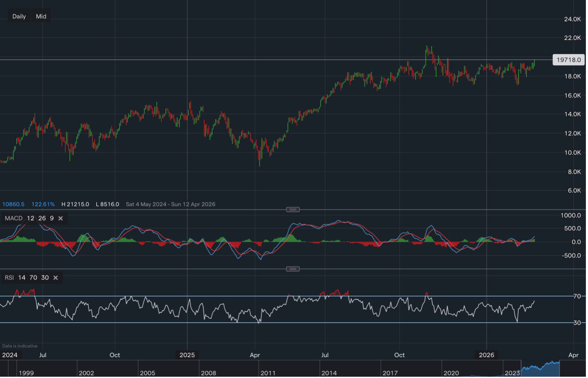Click the RSI parameters 14 70 30

coord(33,278)
